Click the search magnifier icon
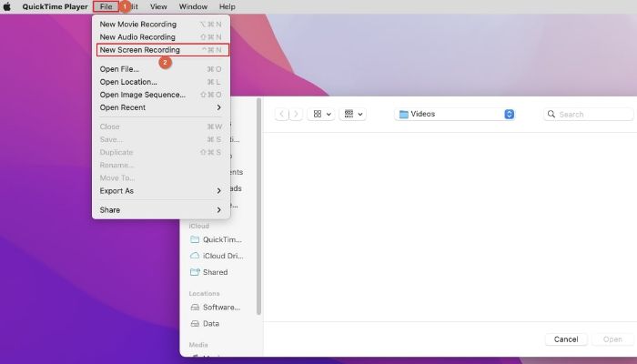This screenshot has height=364, width=637. (551, 114)
